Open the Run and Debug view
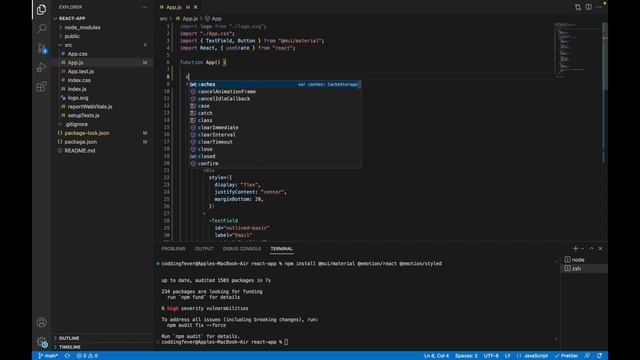This screenshot has height=360, width=640. tap(42, 67)
